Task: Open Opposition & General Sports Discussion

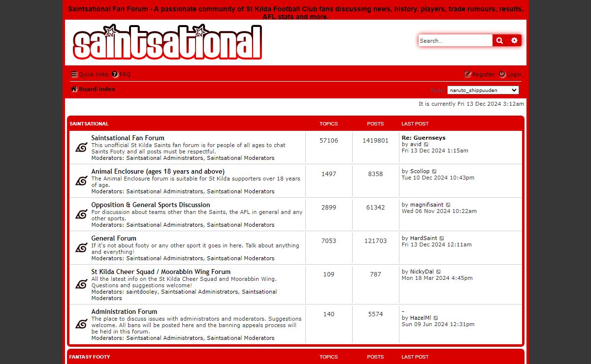Action: pos(150,205)
